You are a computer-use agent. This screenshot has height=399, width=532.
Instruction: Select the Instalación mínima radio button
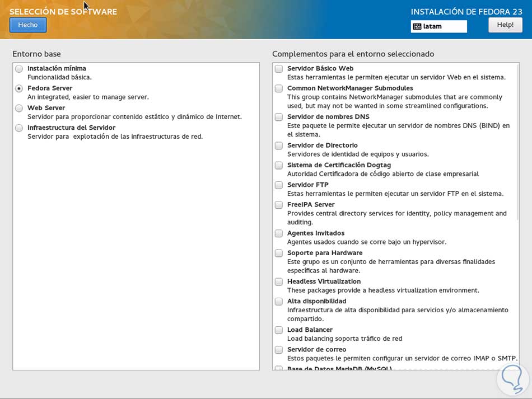click(x=19, y=68)
